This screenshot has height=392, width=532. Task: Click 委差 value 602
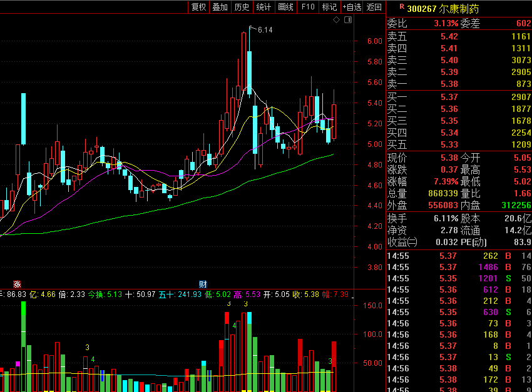[x=524, y=23]
